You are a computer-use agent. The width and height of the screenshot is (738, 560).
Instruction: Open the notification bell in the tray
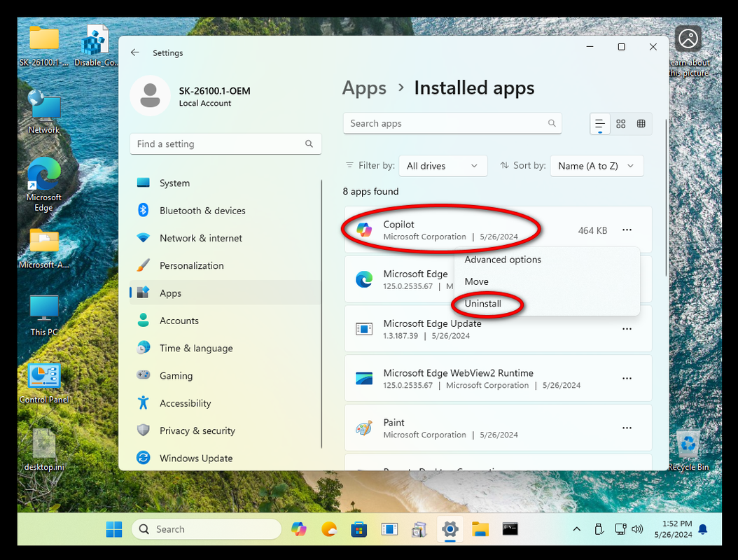pos(703,529)
